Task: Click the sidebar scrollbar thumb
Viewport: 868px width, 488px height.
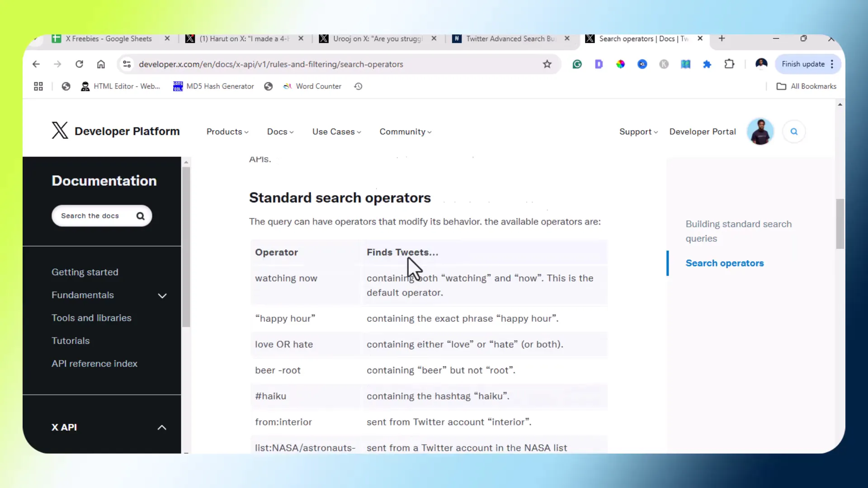Action: pyautogui.click(x=186, y=247)
